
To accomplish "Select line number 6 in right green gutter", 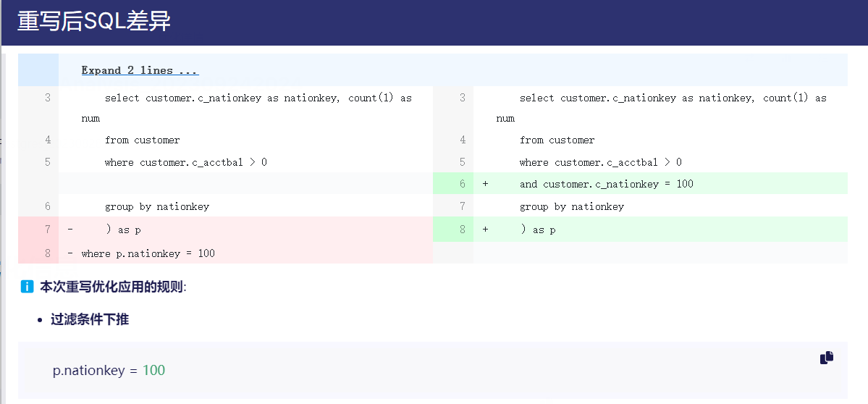I will point(462,184).
